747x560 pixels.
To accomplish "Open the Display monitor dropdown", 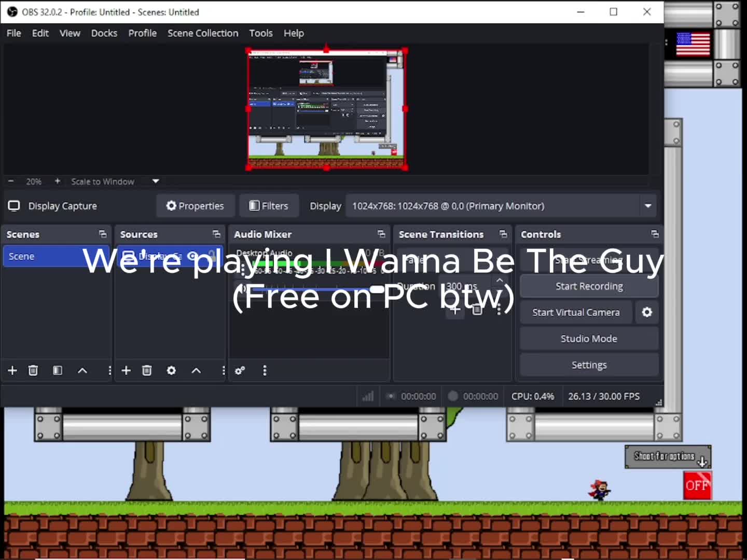I will tap(501, 206).
